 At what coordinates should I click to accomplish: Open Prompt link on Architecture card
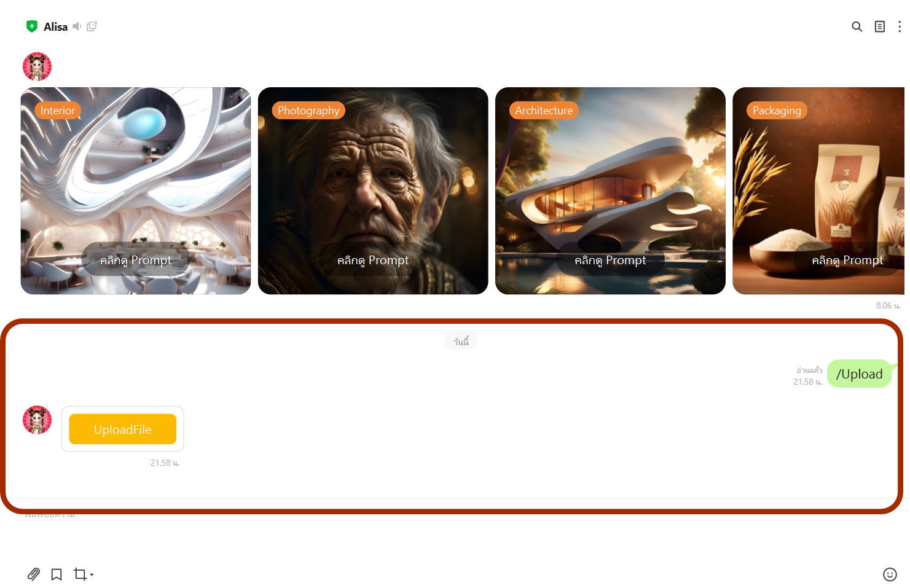610,260
